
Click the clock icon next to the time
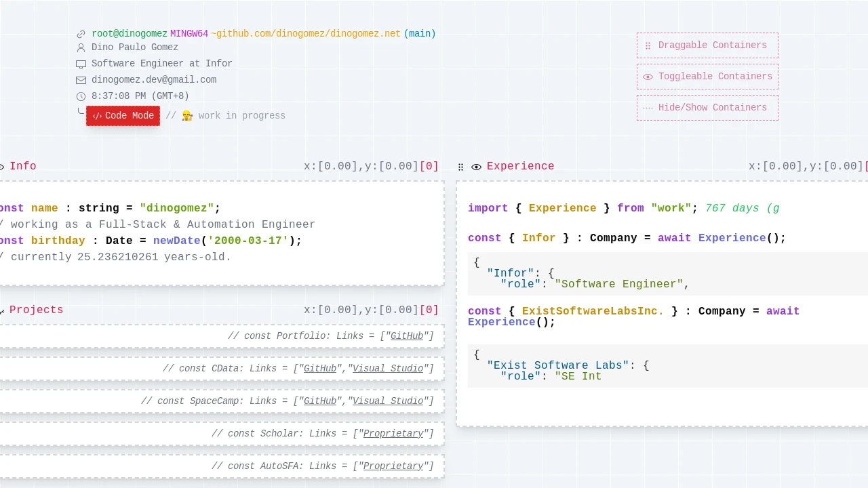click(x=81, y=96)
